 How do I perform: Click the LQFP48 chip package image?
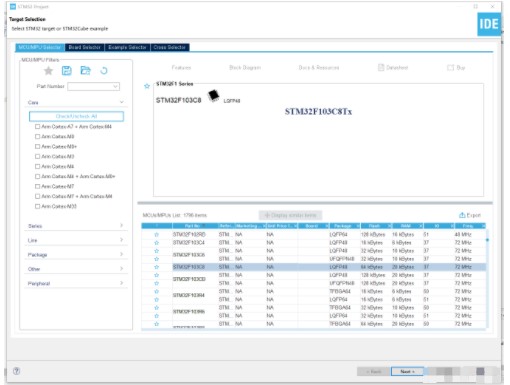click(213, 96)
